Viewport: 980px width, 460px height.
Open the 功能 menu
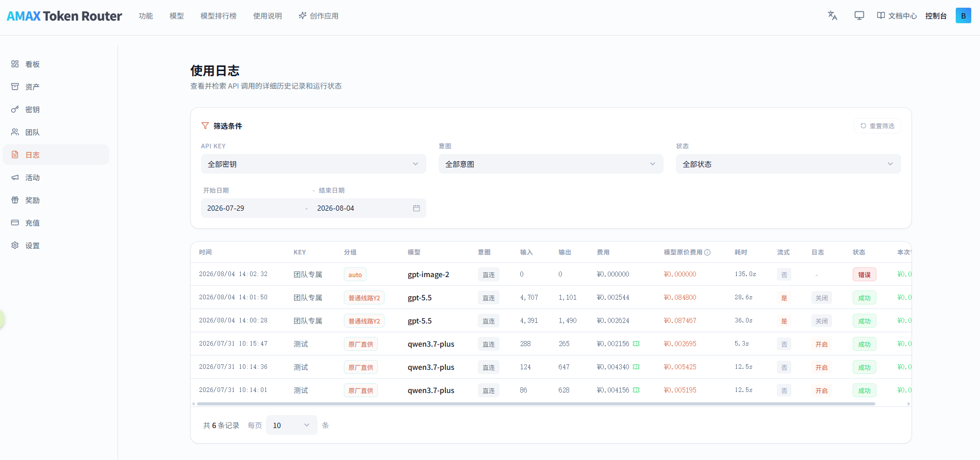point(146,16)
